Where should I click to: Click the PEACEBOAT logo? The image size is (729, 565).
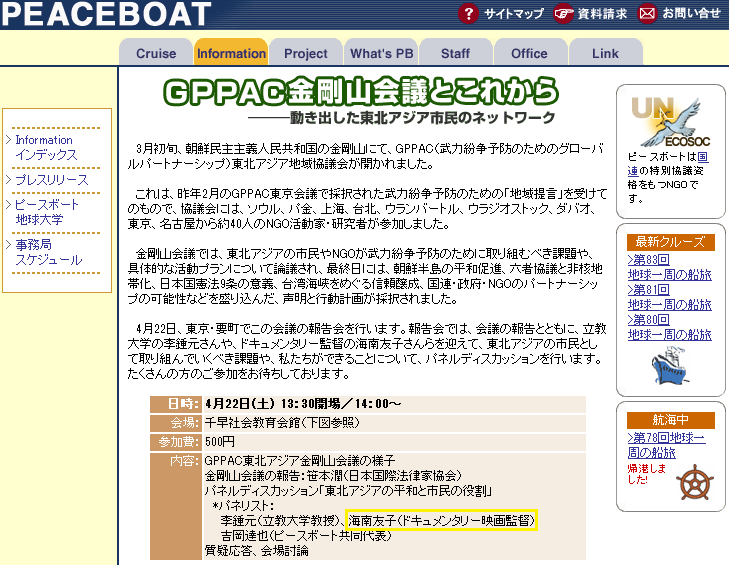tap(106, 13)
